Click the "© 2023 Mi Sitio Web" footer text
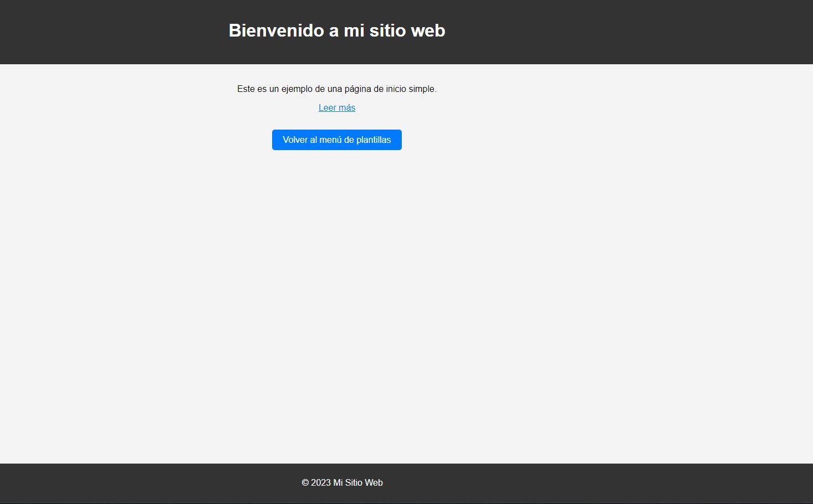Screen dimensions: 813x504 [341, 482]
